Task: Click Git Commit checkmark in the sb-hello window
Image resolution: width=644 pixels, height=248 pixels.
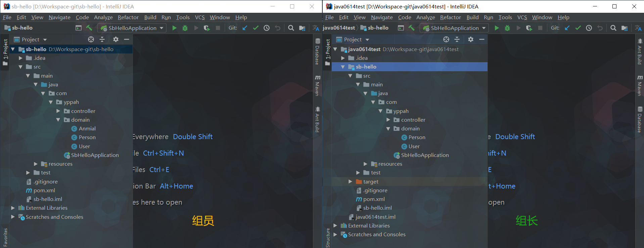Action: (x=256, y=28)
